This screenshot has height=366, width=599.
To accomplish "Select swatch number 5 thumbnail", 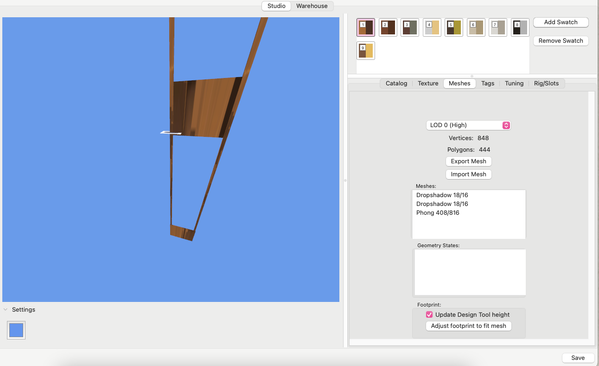I will click(x=454, y=28).
